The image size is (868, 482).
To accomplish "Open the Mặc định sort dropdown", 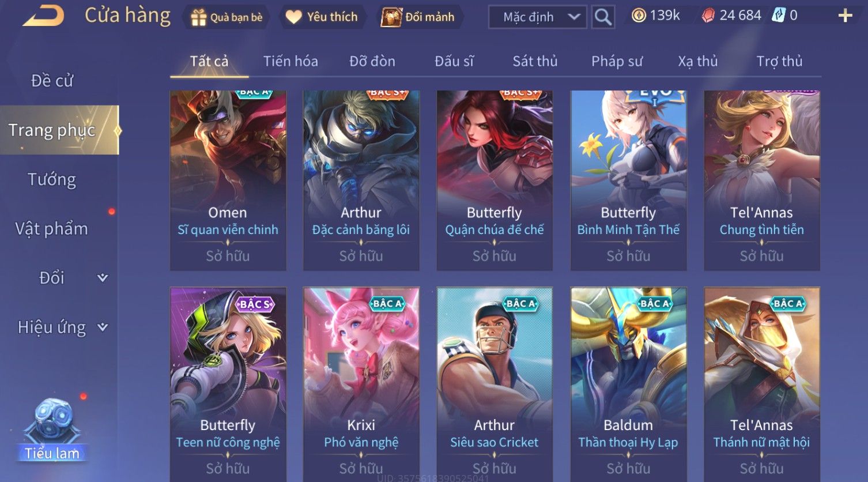I will coord(537,17).
